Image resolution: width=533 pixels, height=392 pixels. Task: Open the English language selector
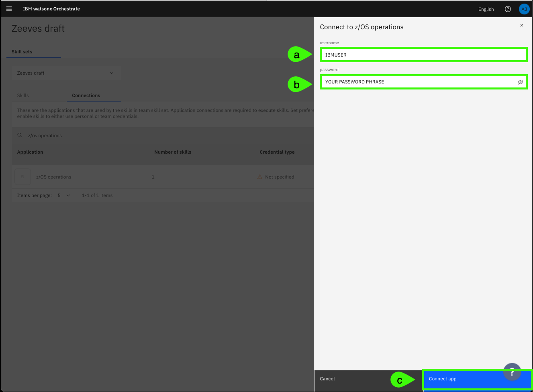486,9
